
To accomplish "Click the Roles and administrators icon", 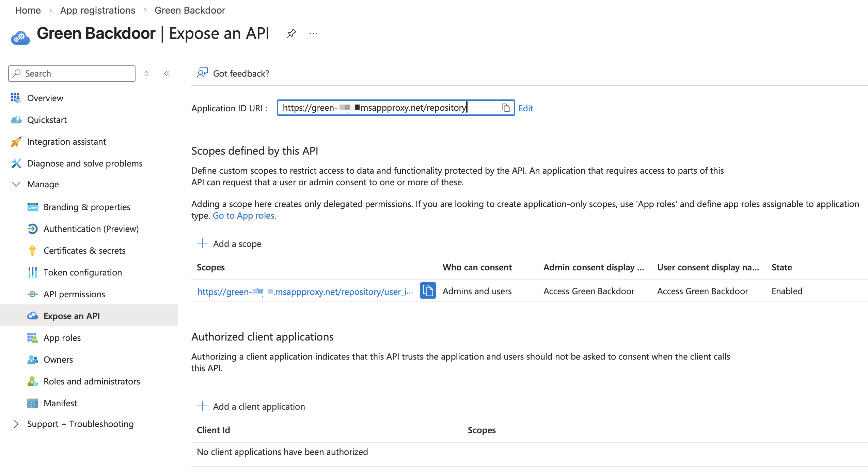I will click(32, 381).
